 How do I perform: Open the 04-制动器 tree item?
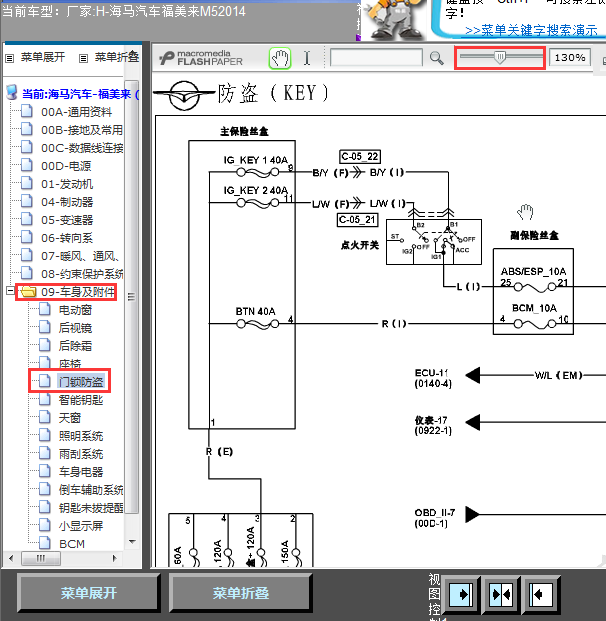tap(67, 202)
